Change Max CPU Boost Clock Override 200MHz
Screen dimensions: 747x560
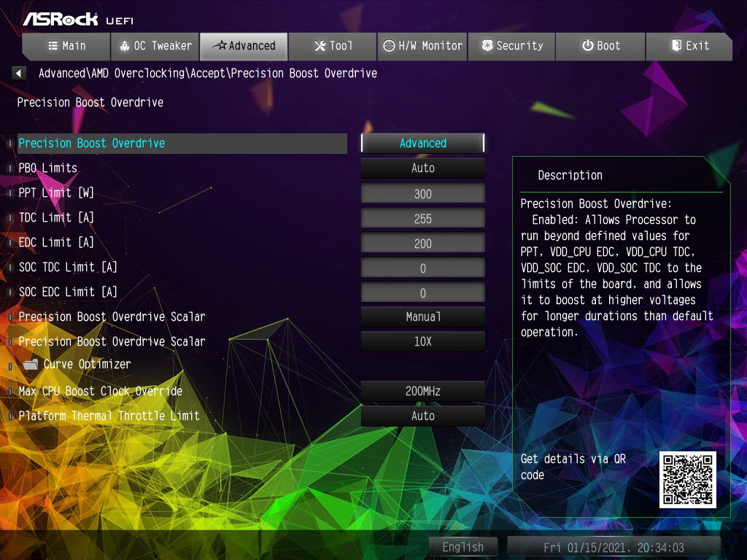pos(422,391)
